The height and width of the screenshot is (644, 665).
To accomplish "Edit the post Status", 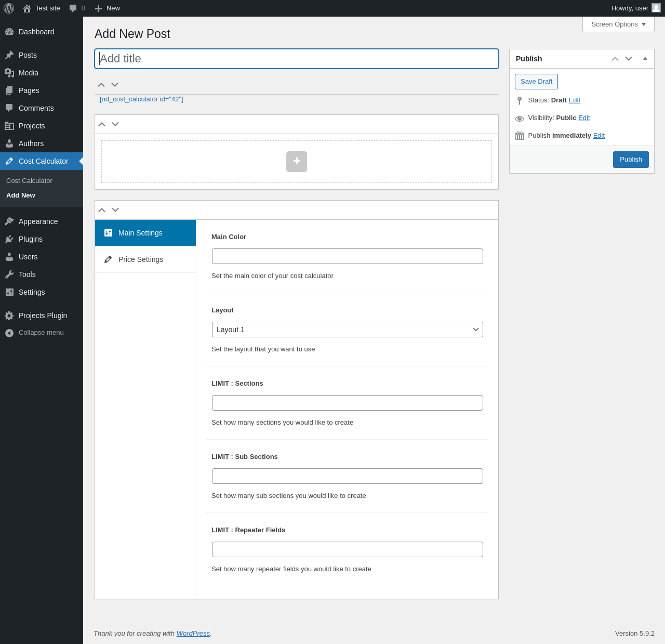I will [x=574, y=100].
